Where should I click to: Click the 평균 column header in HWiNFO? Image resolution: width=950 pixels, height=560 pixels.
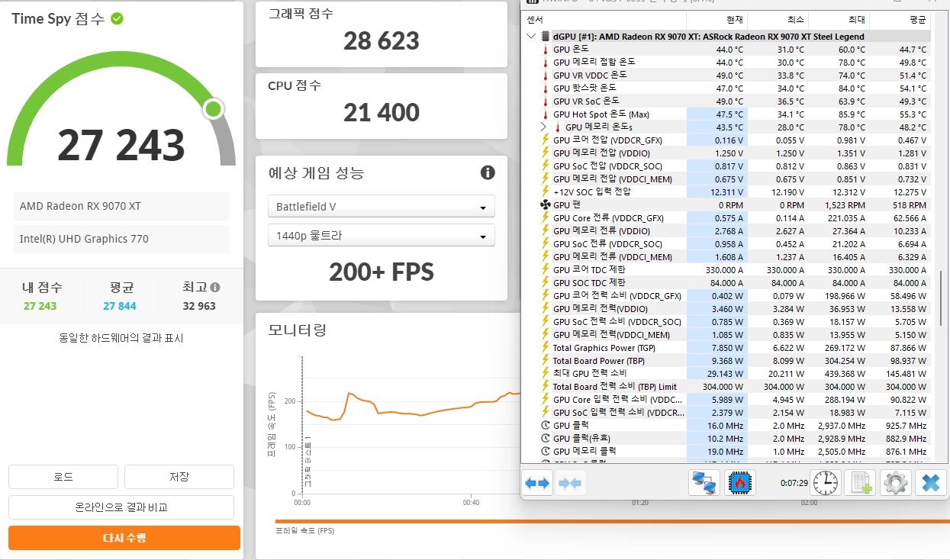pos(900,20)
